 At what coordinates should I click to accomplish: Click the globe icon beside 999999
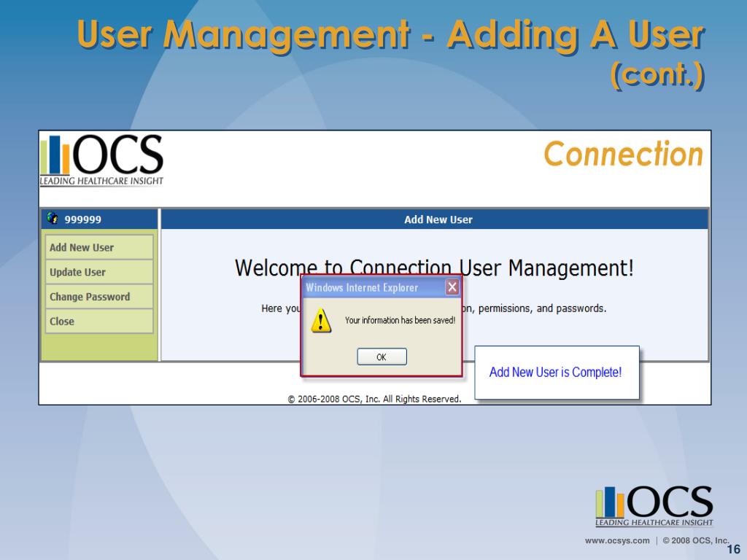(x=53, y=219)
